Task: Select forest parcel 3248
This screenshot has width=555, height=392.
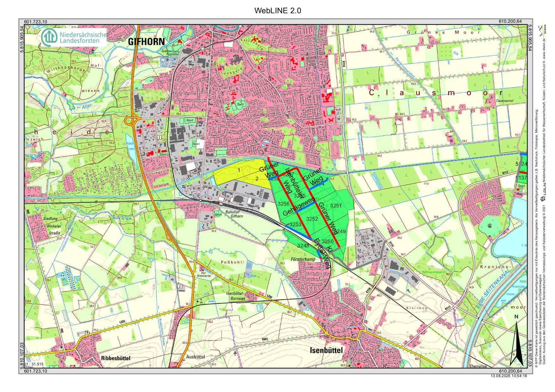Action: click(x=303, y=245)
